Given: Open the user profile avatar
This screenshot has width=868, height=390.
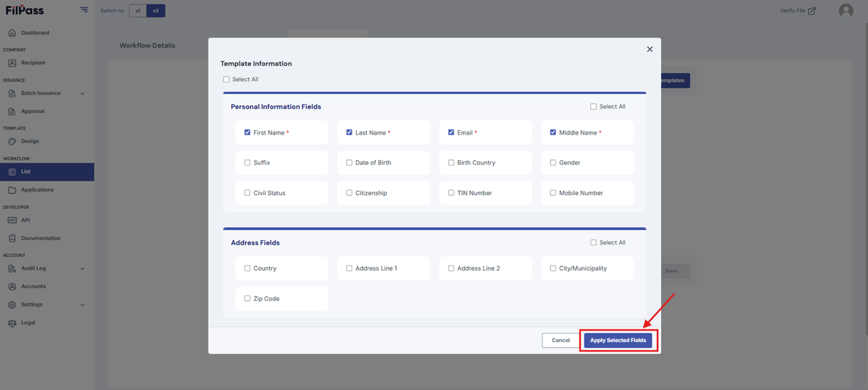Looking at the screenshot, I should coord(846,11).
